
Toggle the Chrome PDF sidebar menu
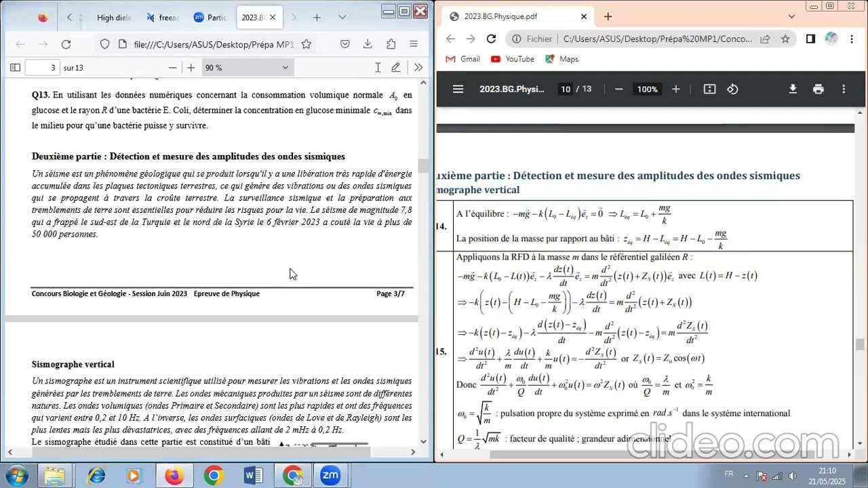[458, 89]
